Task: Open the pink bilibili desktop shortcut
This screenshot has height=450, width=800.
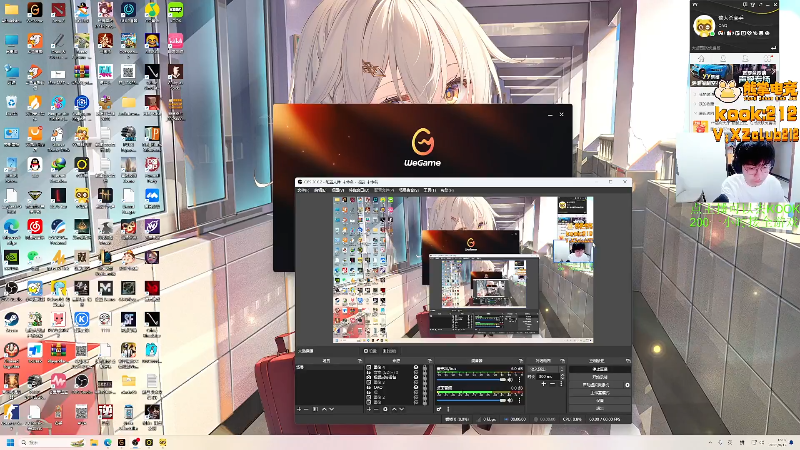Action: click(x=176, y=41)
